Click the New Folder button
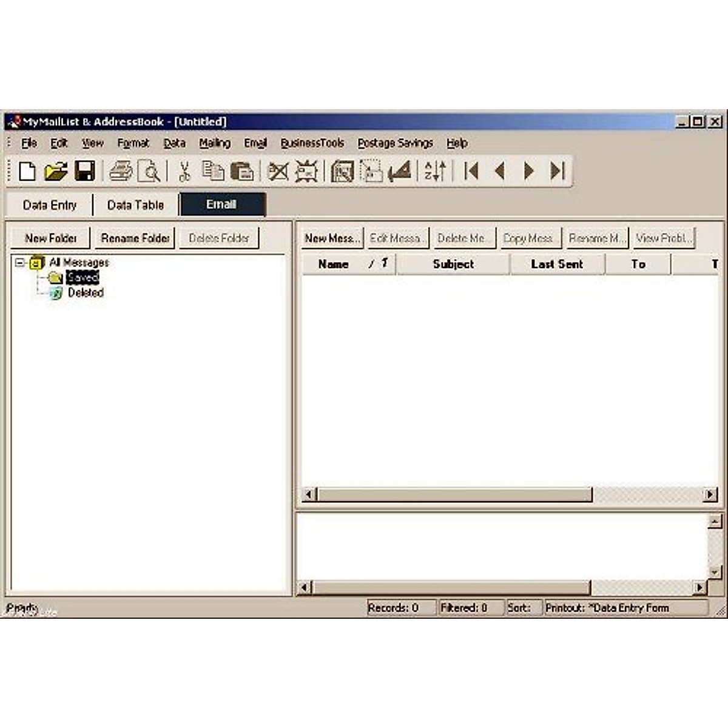The image size is (728, 728). tap(50, 238)
